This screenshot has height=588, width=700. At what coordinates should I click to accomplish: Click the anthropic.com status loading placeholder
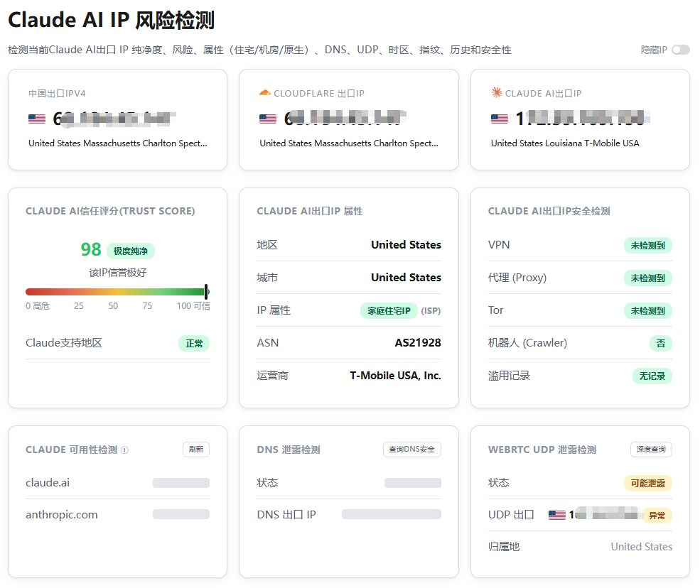(181, 514)
